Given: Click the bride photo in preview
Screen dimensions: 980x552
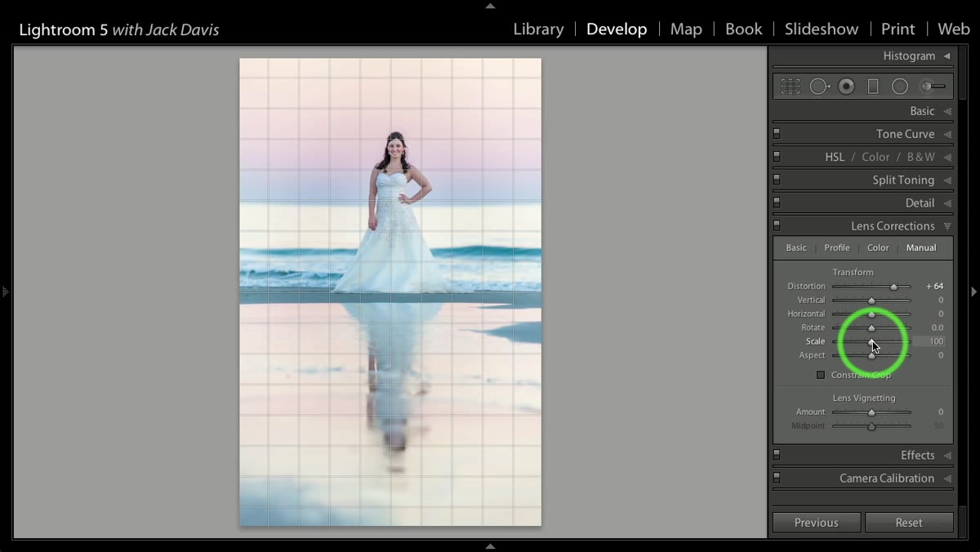Looking at the screenshot, I should click(390, 292).
